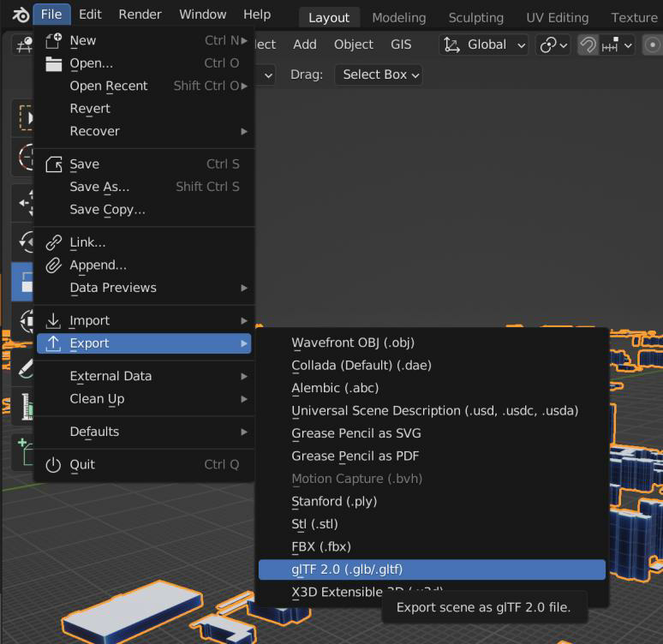Click the Open folder icon
Screen dimensions: 663x644
coord(54,64)
